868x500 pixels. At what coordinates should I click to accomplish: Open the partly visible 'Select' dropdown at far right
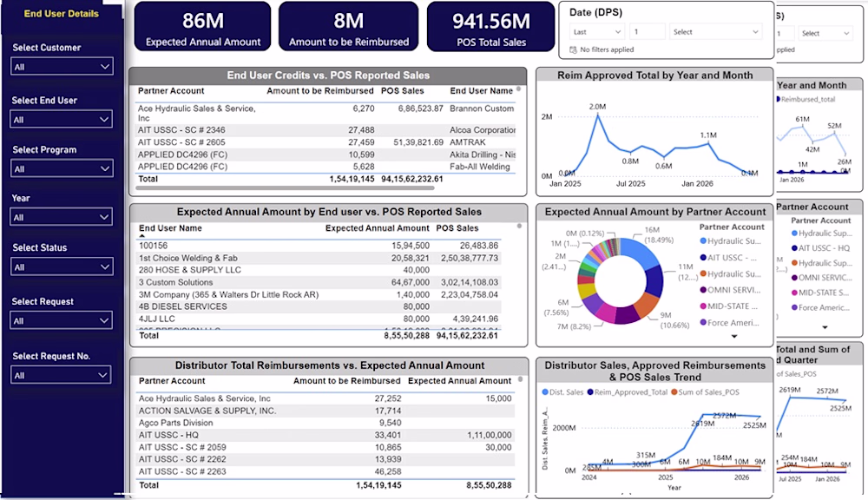coord(825,34)
